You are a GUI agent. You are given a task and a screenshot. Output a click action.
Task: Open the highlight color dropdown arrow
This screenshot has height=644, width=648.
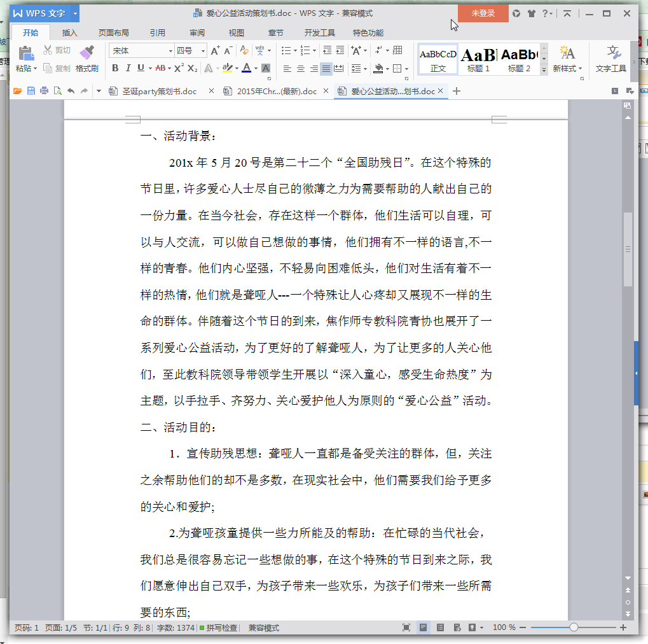[x=237, y=68]
